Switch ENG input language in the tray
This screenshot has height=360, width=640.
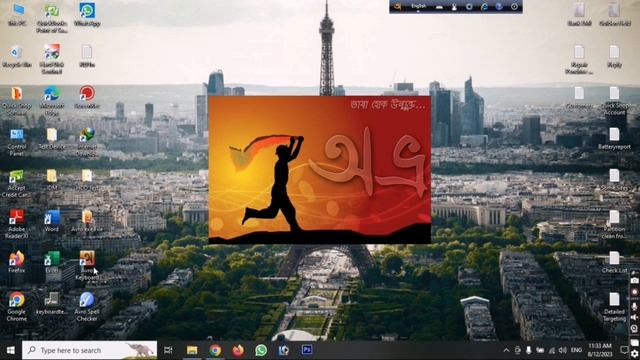tap(576, 350)
